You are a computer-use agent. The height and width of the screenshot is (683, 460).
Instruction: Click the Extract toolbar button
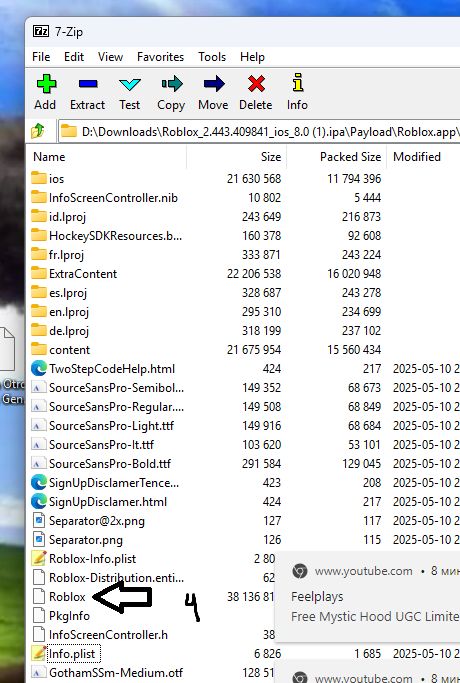click(x=88, y=93)
